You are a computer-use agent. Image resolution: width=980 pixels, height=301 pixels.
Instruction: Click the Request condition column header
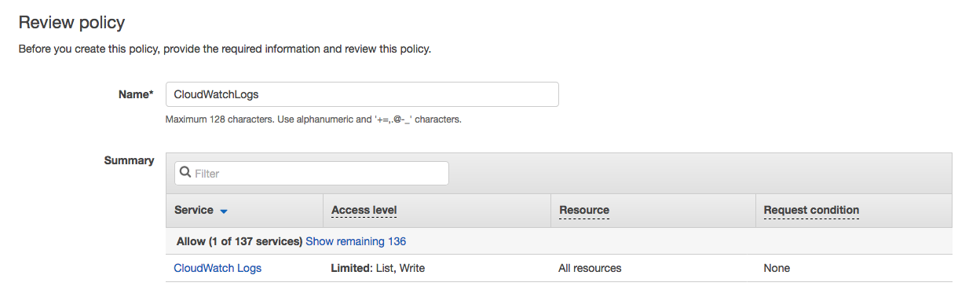coord(811,210)
